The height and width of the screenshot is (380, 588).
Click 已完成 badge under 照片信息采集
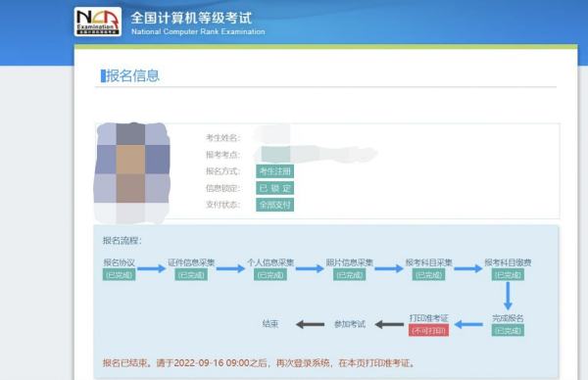coord(350,274)
